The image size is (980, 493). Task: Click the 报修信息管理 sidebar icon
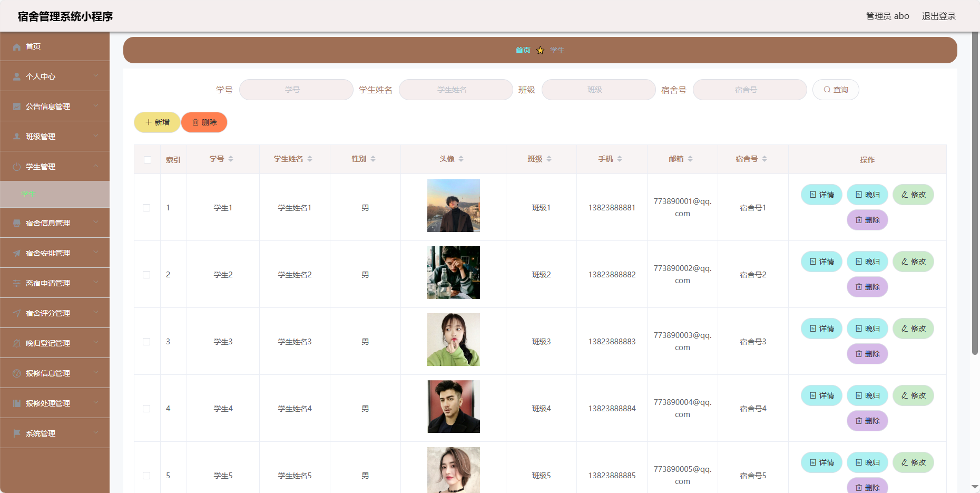pos(17,374)
